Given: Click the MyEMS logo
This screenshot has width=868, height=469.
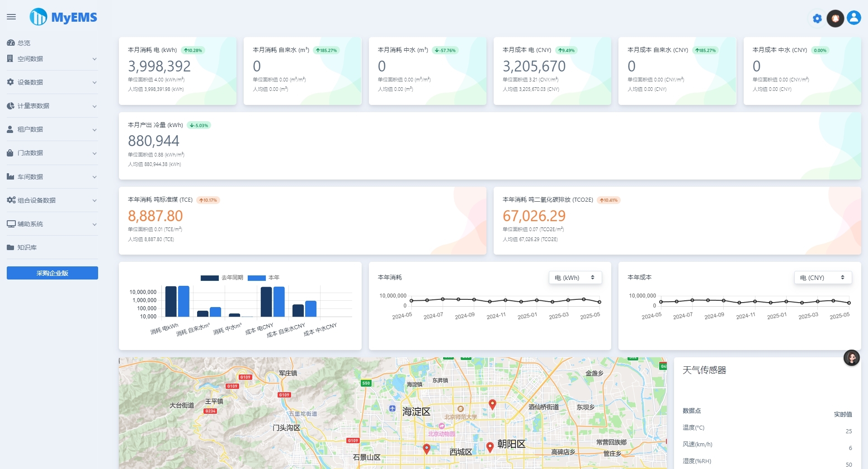Looking at the screenshot, I should pyautogui.click(x=63, y=17).
